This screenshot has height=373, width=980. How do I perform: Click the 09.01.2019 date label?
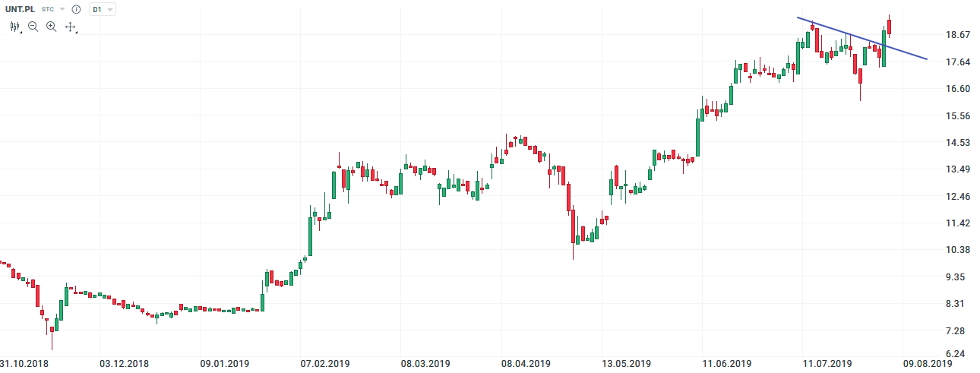pos(224,364)
